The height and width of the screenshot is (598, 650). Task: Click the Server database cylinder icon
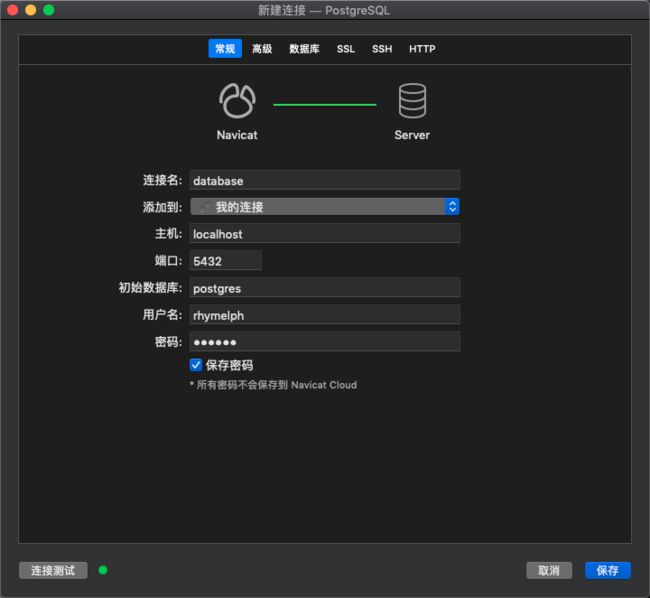pyautogui.click(x=412, y=101)
